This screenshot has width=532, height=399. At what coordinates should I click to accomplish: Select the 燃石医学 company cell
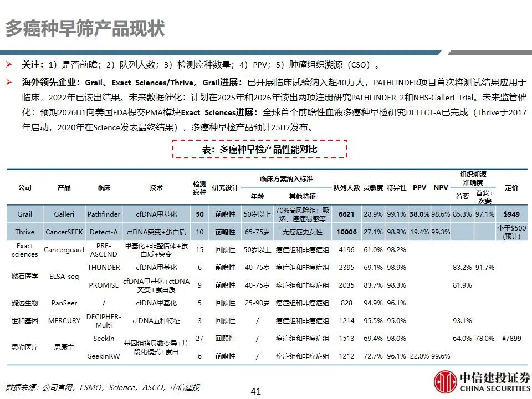(x=25, y=276)
